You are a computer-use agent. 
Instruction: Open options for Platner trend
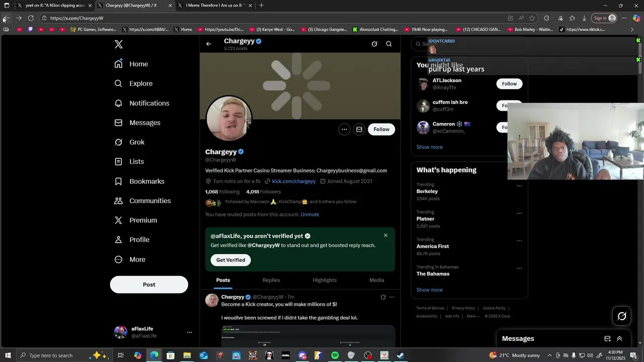click(x=519, y=213)
